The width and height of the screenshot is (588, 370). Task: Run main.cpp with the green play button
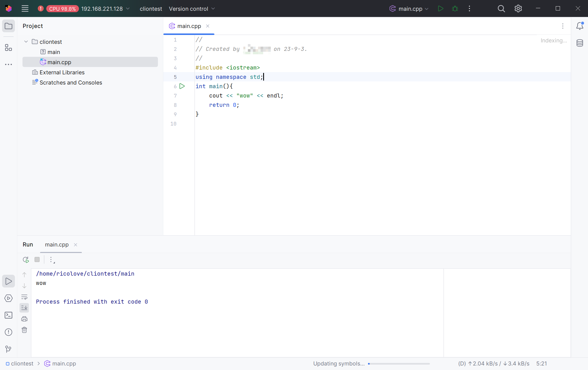point(440,8)
